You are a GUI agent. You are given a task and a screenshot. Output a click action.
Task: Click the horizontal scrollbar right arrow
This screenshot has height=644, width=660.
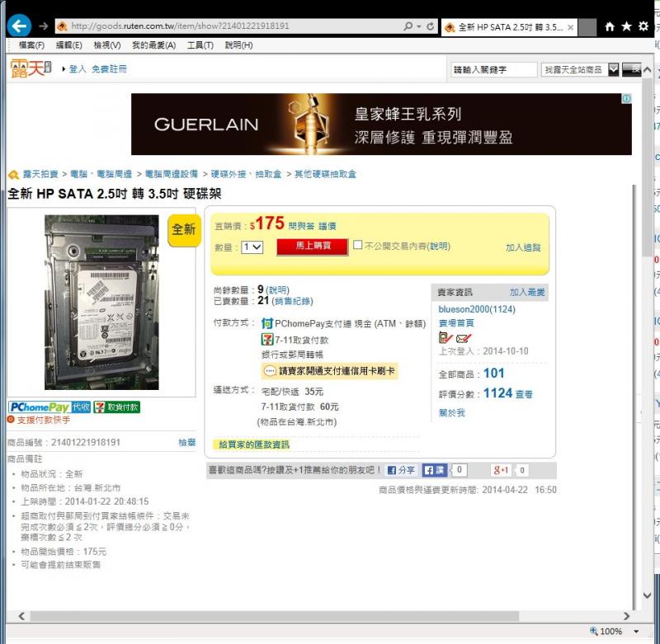point(626,616)
